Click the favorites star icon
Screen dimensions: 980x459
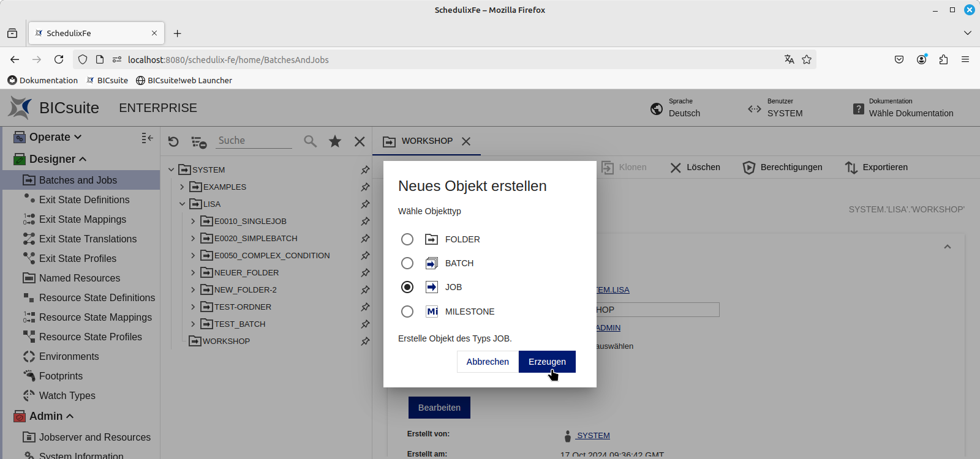[x=335, y=141]
